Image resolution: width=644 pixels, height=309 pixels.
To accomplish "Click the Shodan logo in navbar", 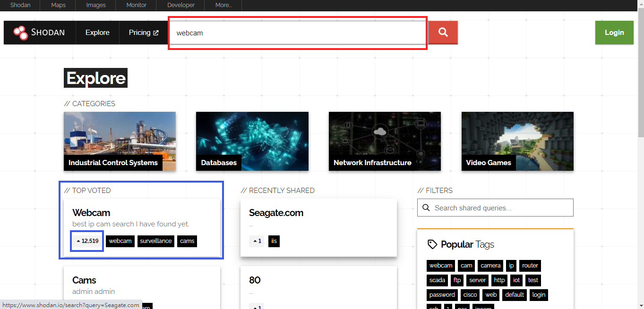I will pyautogui.click(x=39, y=33).
